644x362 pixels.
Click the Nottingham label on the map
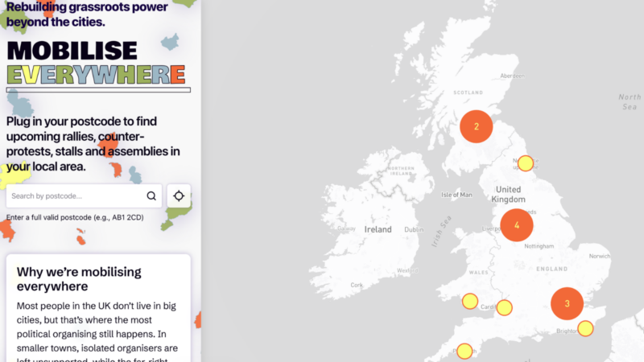(543, 247)
